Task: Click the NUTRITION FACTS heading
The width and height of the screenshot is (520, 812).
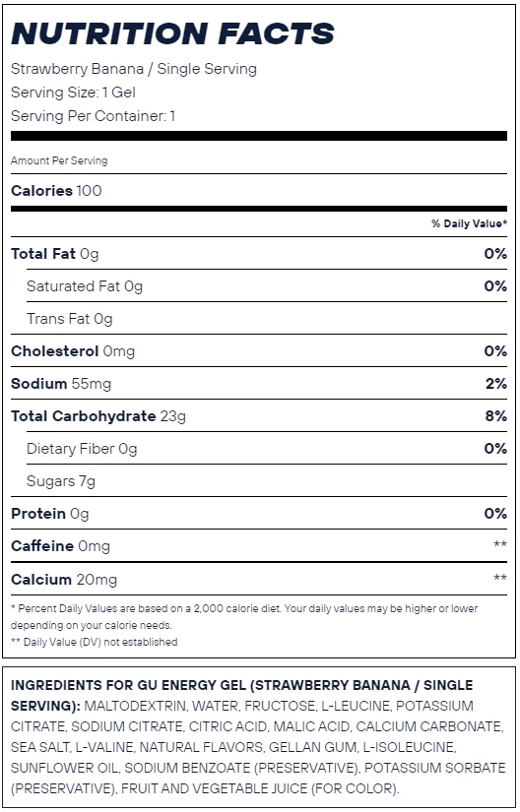Action: point(172,33)
